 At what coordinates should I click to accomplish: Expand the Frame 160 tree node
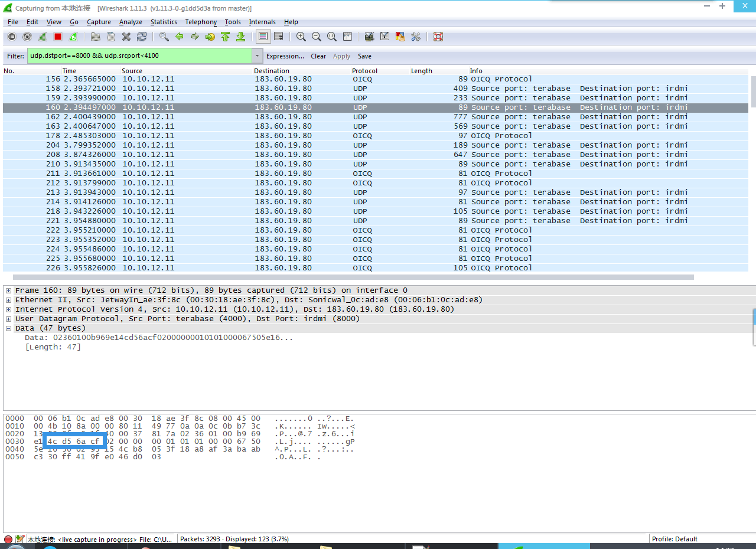click(8, 290)
